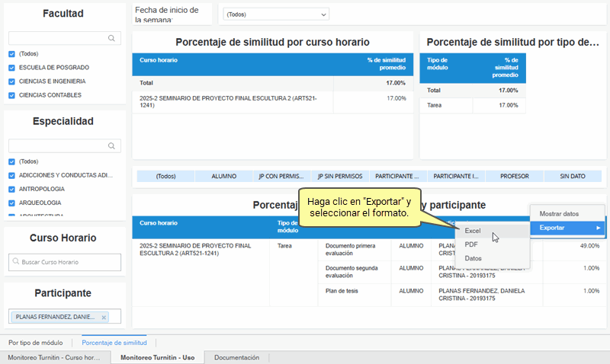
Task: Select Datos export option
Action: pyautogui.click(x=473, y=259)
